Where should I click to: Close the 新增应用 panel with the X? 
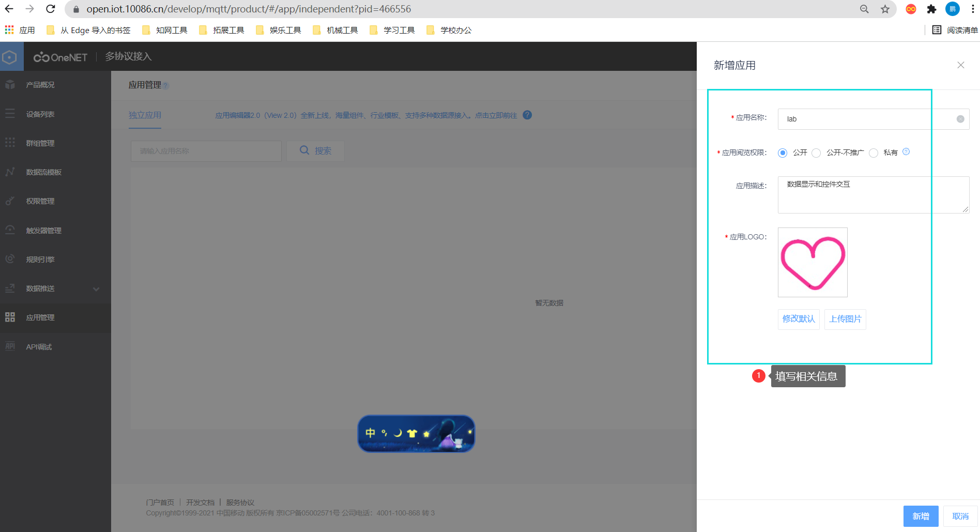pyautogui.click(x=961, y=65)
